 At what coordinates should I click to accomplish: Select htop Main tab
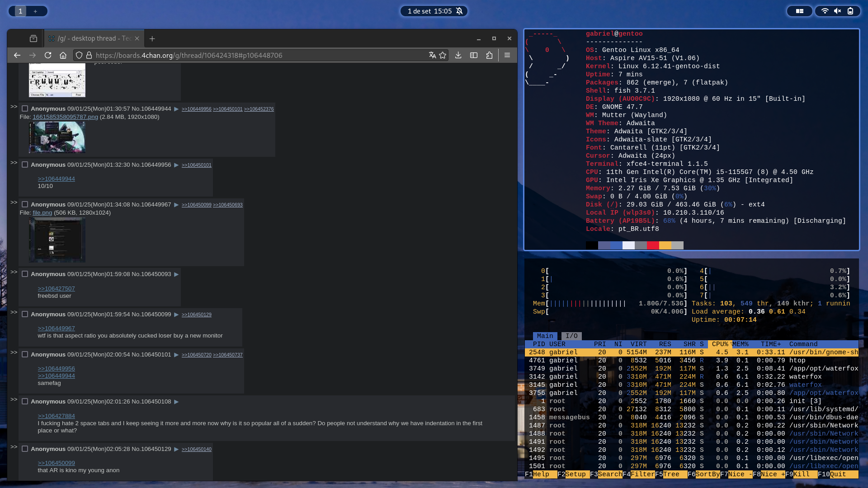[545, 336]
